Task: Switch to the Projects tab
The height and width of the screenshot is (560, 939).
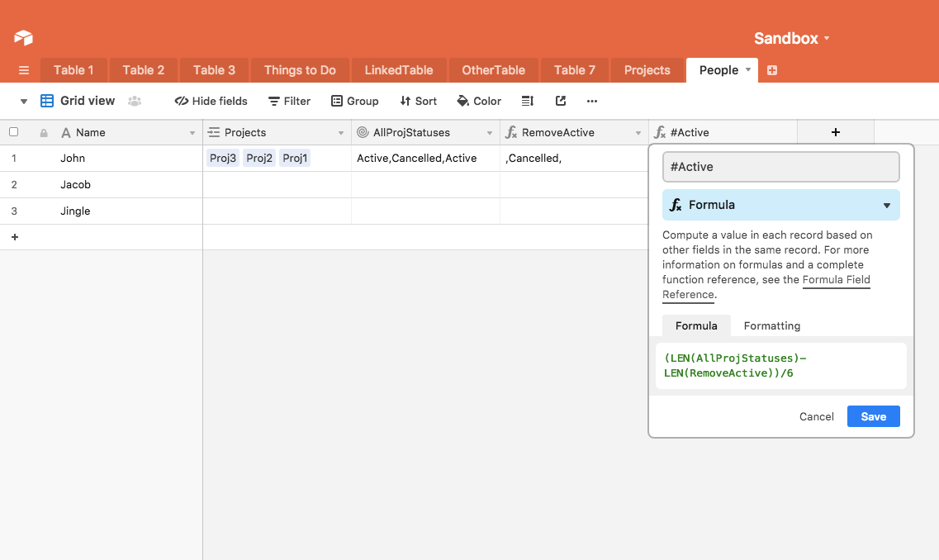Action: [x=647, y=70]
